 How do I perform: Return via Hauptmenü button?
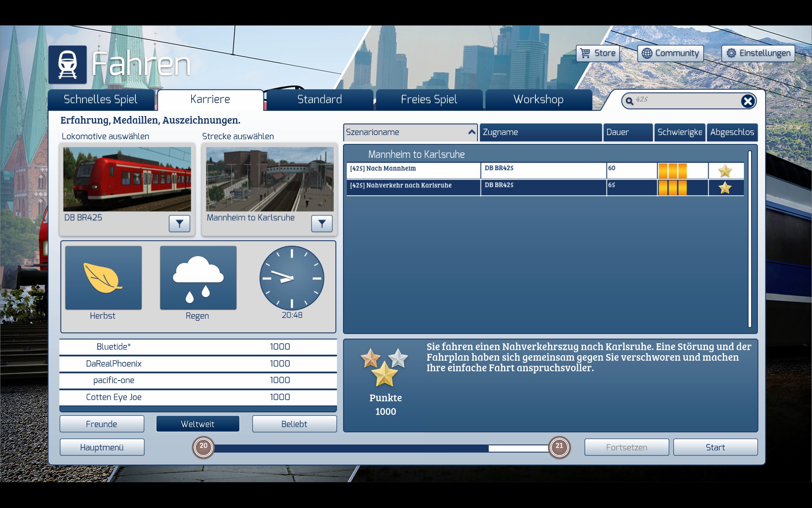[102, 447]
